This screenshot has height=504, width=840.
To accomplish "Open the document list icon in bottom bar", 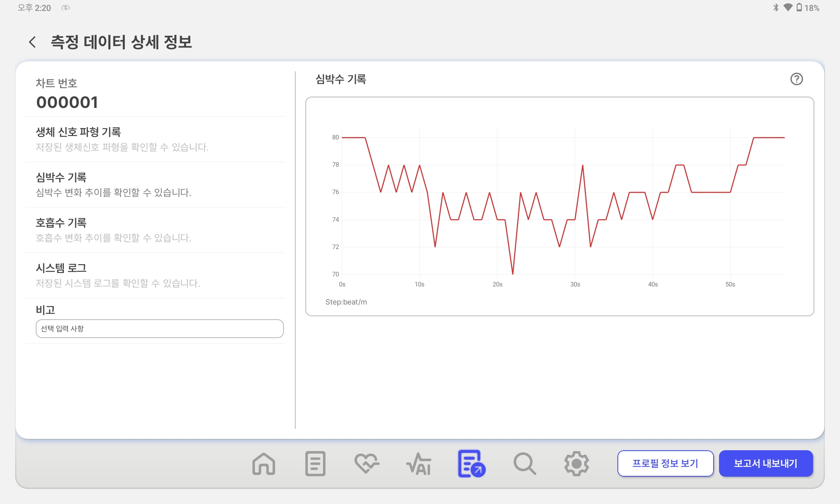I will (315, 464).
